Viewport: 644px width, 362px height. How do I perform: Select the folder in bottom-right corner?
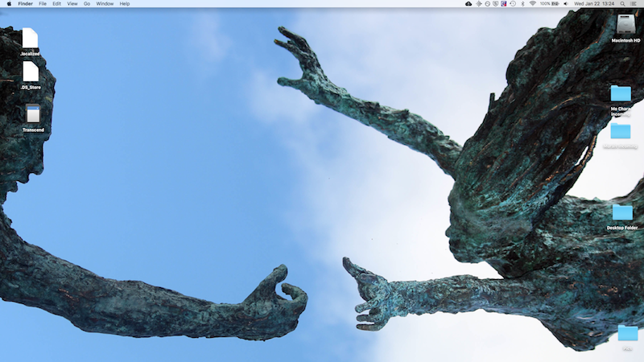(627, 333)
